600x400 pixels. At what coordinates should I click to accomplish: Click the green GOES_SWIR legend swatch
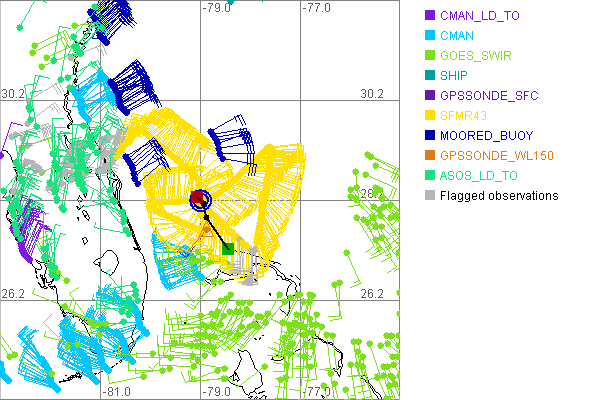point(430,55)
